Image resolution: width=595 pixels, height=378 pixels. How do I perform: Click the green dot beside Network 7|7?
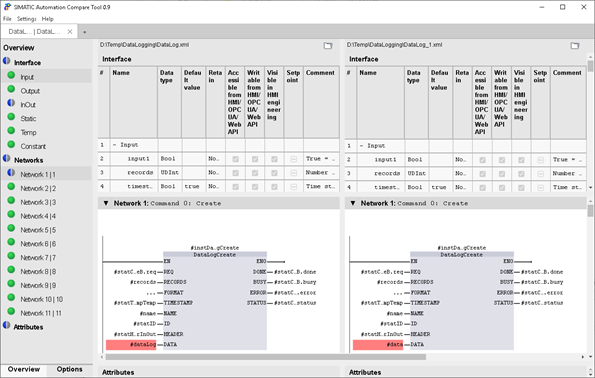click(11, 256)
